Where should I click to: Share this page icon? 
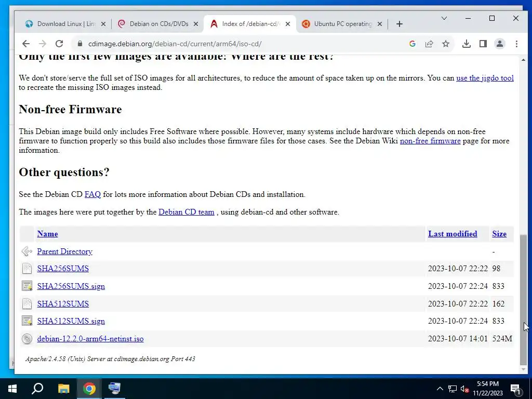coord(429,44)
